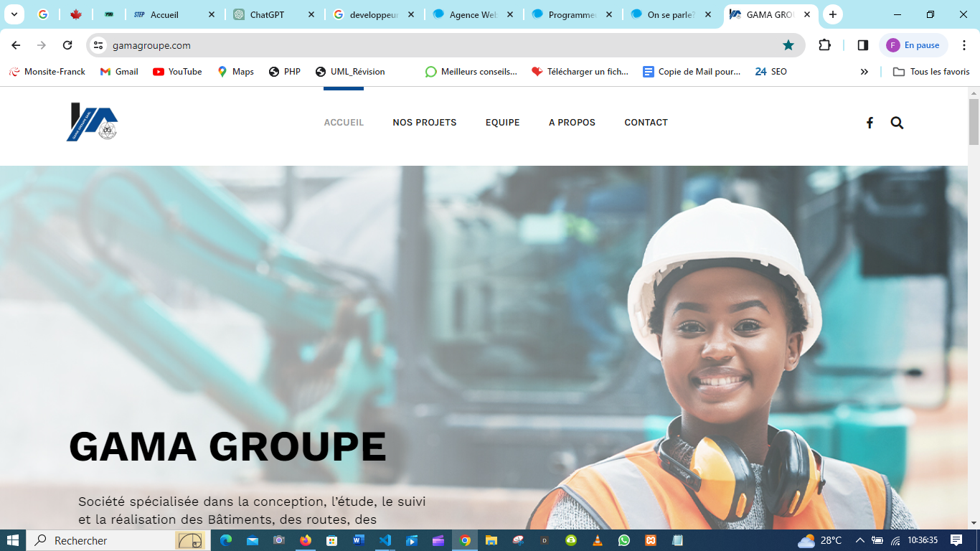The height and width of the screenshot is (551, 980).
Task: Open a new tab with plus button
Action: click(833, 14)
